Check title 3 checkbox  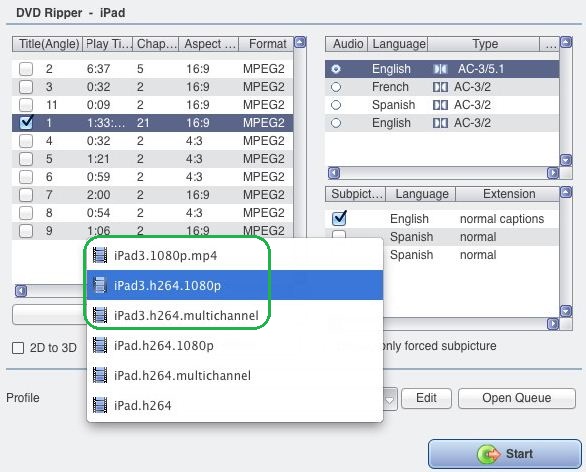click(x=26, y=87)
